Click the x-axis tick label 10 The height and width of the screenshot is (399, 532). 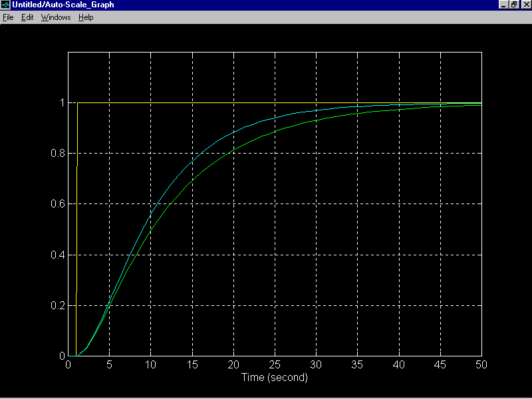point(151,364)
